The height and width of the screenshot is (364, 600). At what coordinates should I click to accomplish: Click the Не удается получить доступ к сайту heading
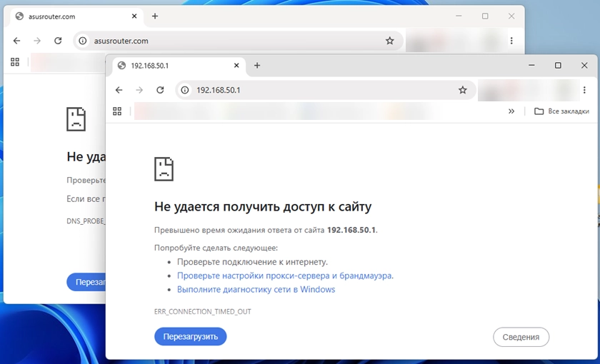tap(263, 207)
